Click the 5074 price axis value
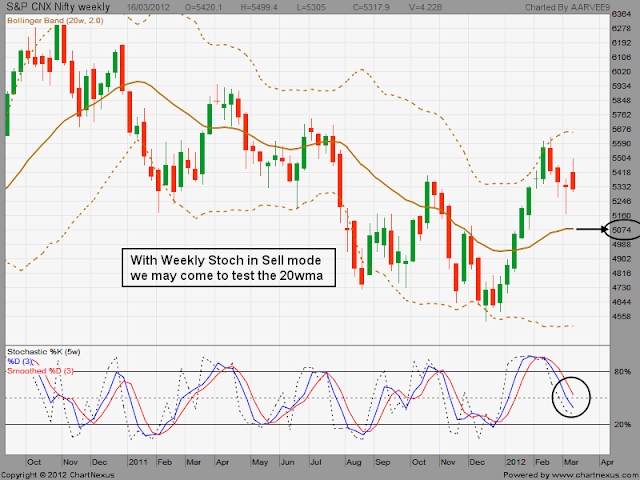This screenshot has width=640, height=480. click(622, 230)
